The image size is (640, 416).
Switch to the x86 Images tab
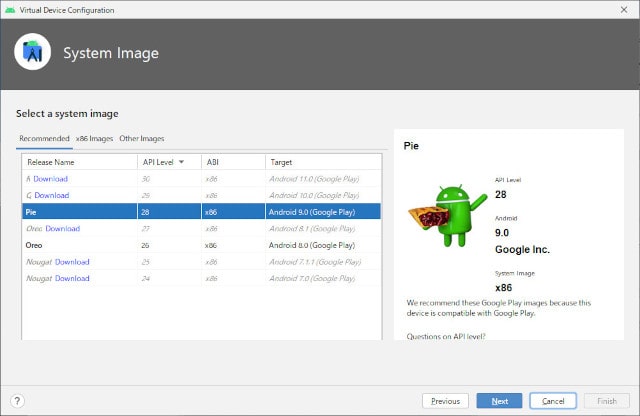pos(95,138)
